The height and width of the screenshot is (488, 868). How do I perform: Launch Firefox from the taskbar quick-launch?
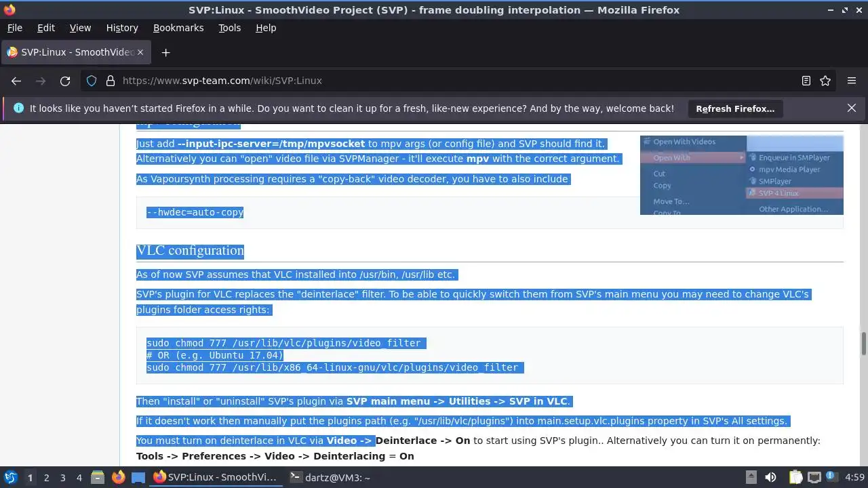pyautogui.click(x=118, y=477)
